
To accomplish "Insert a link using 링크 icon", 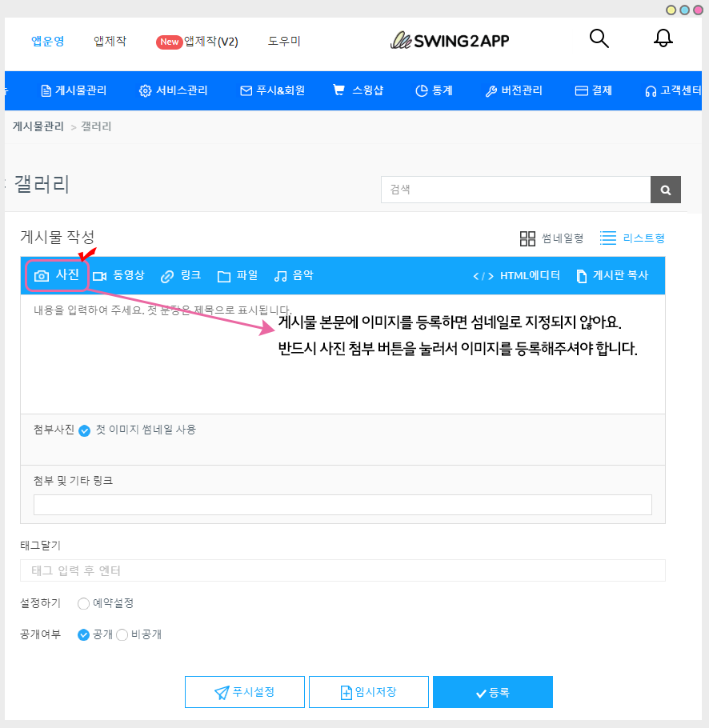I will 181,275.
